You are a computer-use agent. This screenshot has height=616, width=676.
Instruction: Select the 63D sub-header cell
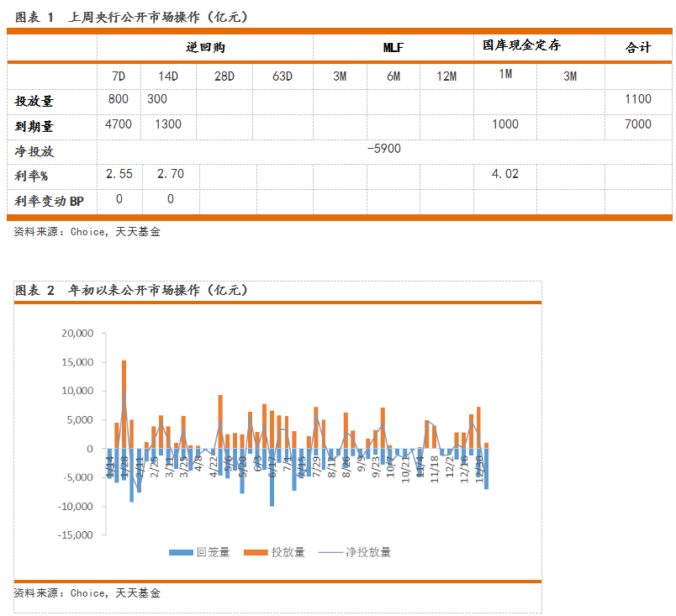click(283, 76)
